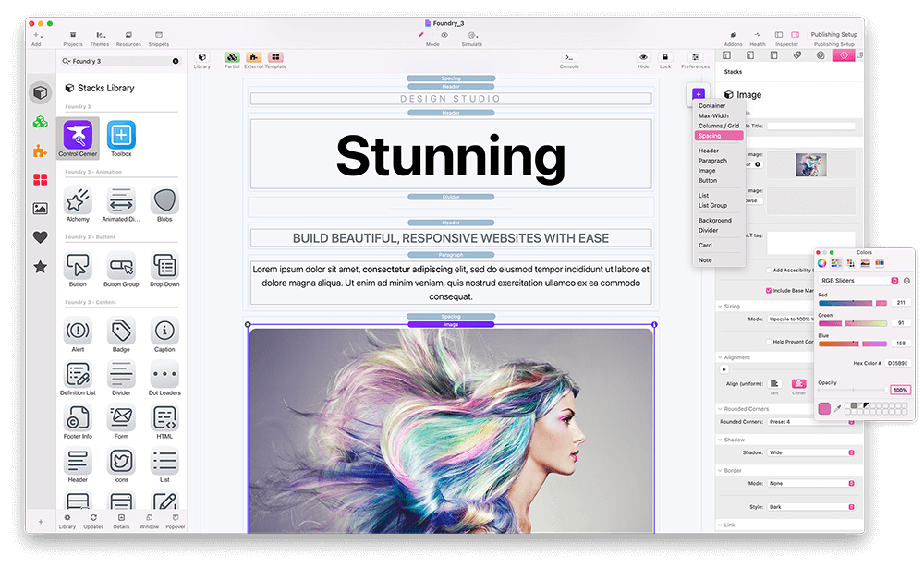Open the star sidebar section

(x=40, y=267)
